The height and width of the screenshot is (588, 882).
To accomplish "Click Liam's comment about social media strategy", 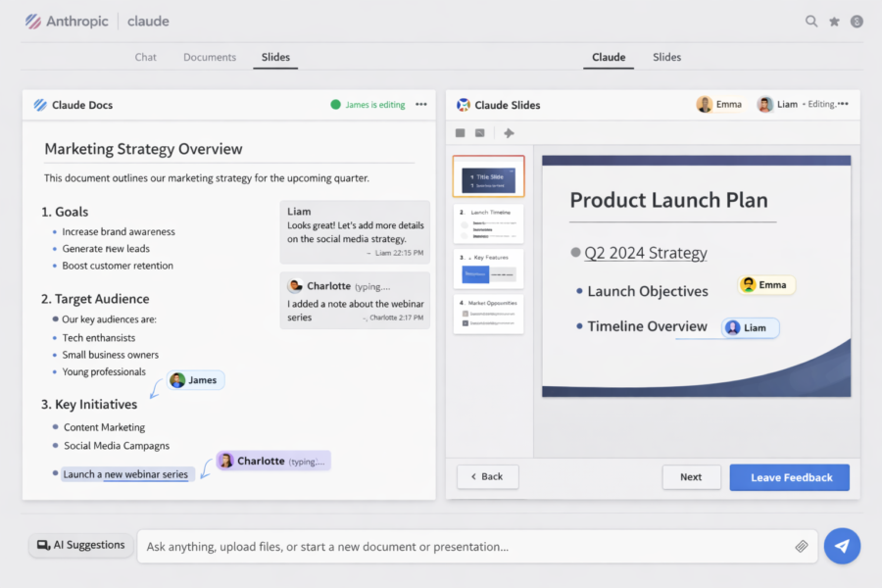I will [x=355, y=232].
